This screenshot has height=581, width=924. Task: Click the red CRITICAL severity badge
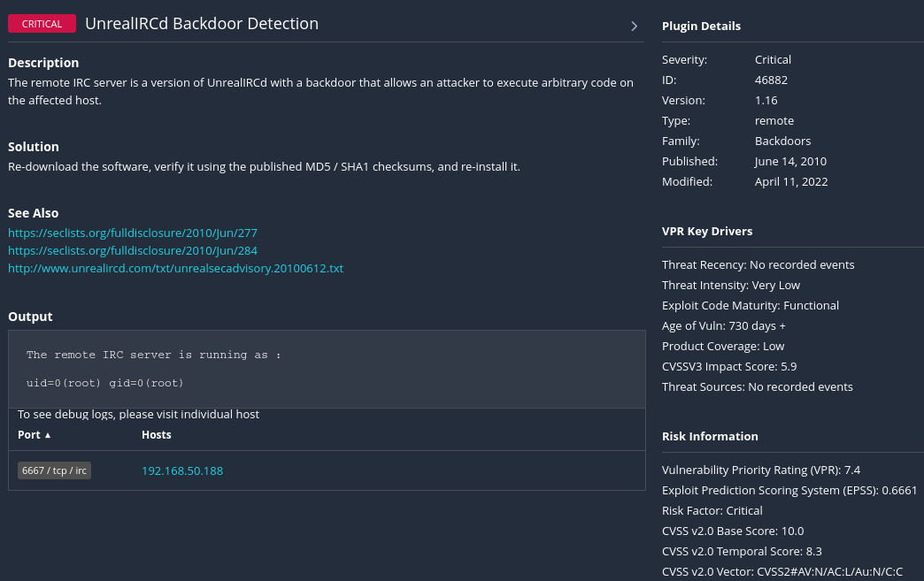(x=42, y=24)
